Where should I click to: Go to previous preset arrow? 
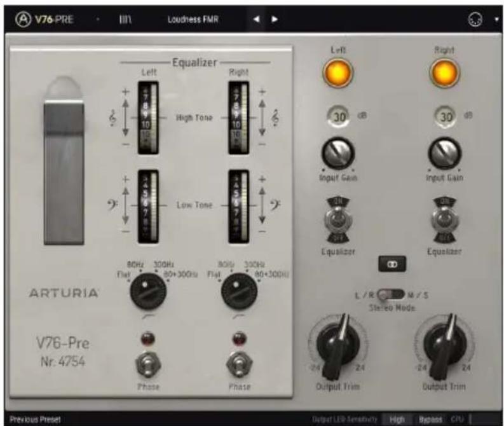tap(256, 19)
